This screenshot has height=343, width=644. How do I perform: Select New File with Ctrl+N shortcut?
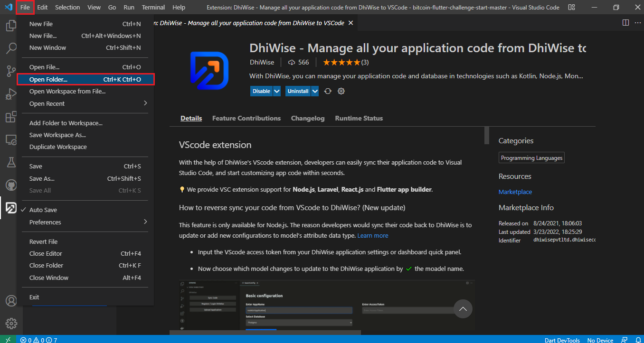pyautogui.click(x=85, y=24)
